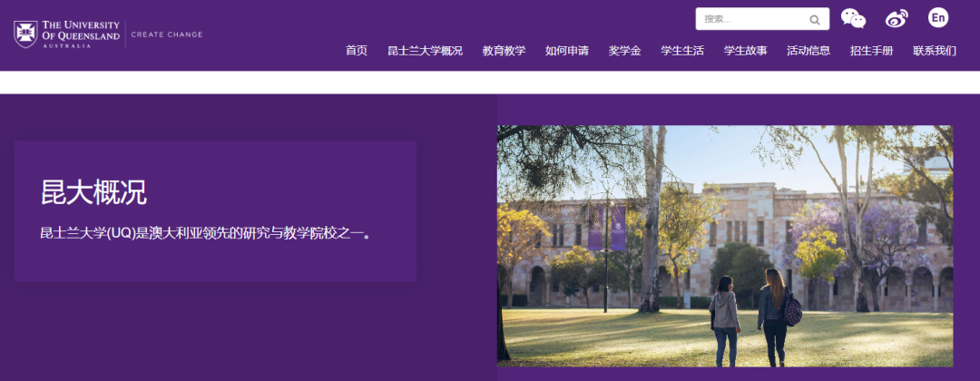Open the WeChat icon in the header
The height and width of the screenshot is (381, 980).
853,18
